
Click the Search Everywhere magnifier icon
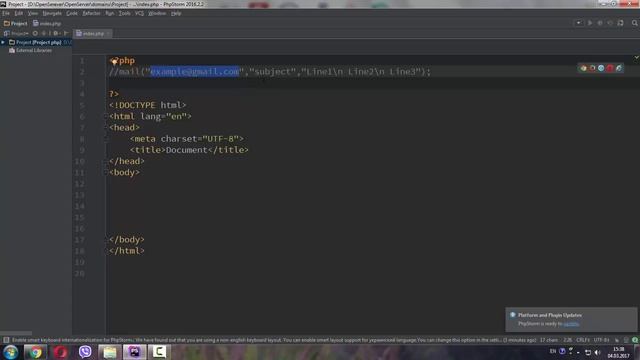[x=634, y=23]
